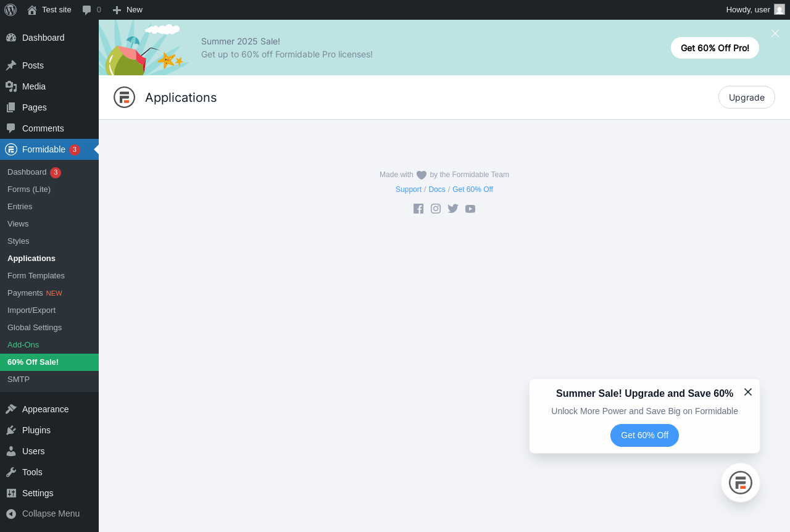Open the main WordPress Dashboard menu item

(x=49, y=38)
